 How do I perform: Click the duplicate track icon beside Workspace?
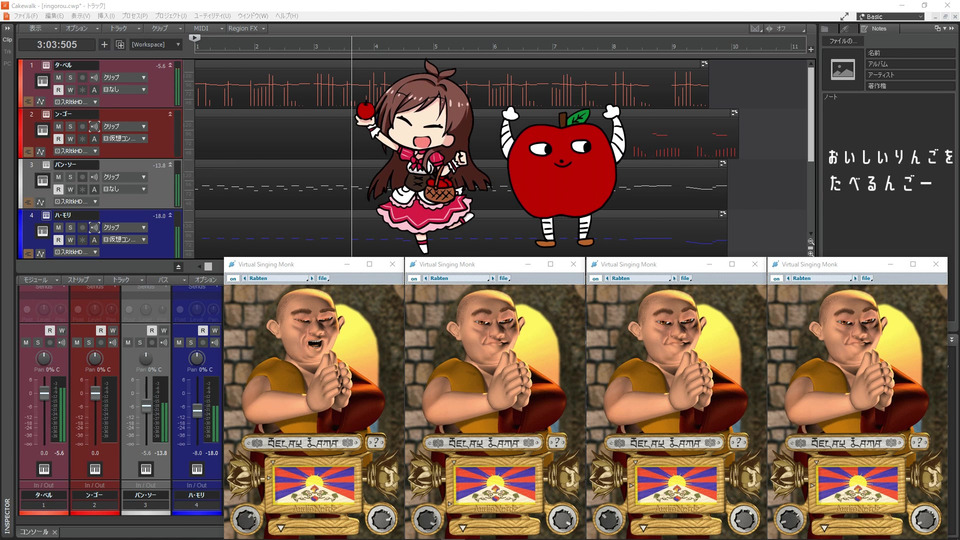pos(120,45)
